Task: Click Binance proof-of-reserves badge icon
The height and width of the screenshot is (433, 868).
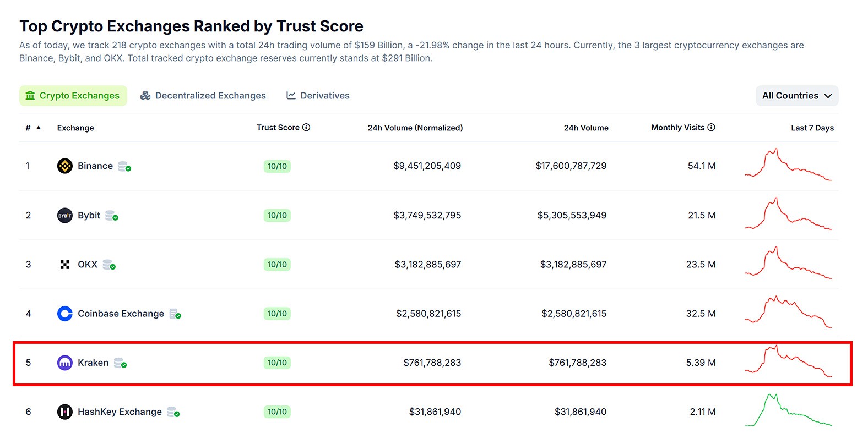Action: click(x=124, y=167)
